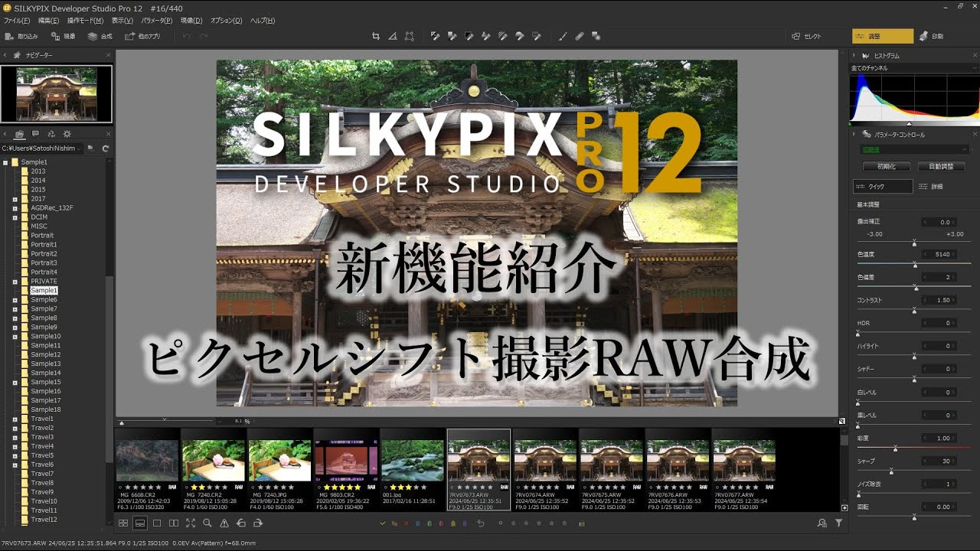This screenshot has height=551, width=980.
Task: Click the 取り込み (import) toolbar button
Action: [x=21, y=36]
